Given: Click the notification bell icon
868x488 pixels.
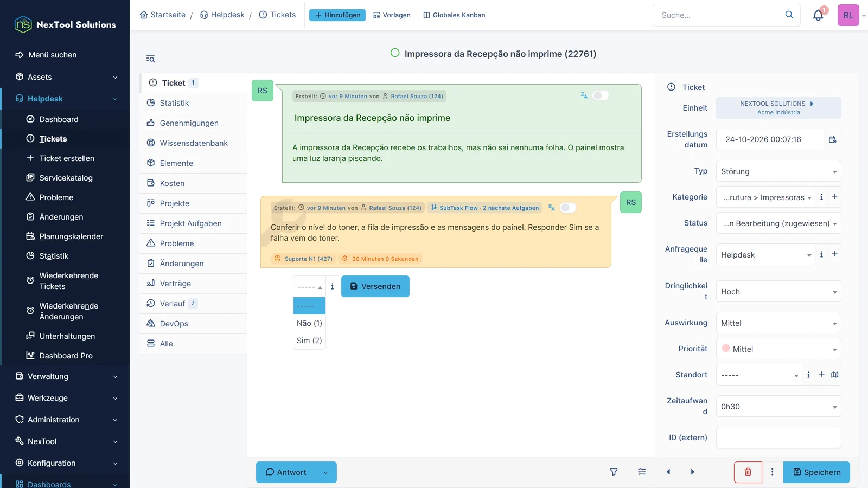Looking at the screenshot, I should pyautogui.click(x=818, y=15).
